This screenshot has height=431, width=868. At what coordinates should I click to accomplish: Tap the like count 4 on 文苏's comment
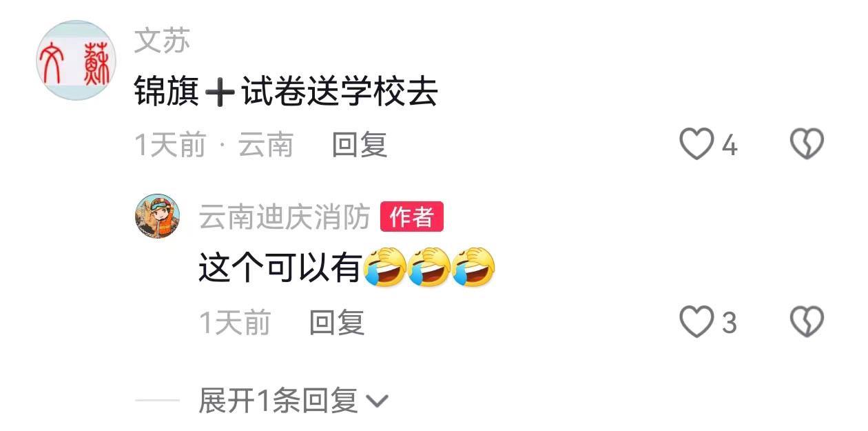click(x=730, y=146)
